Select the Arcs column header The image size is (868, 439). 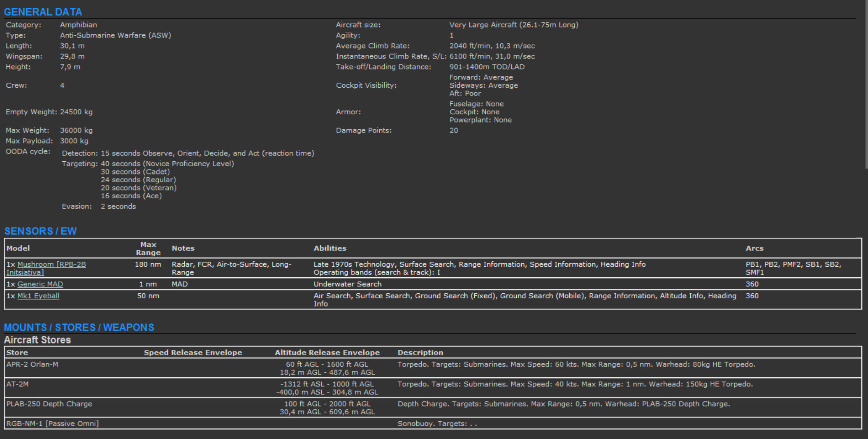tap(754, 248)
